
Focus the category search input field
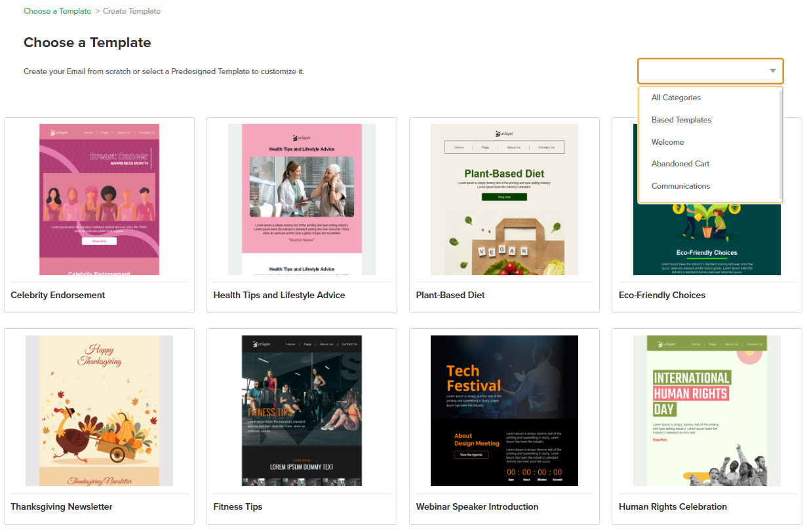click(x=701, y=71)
